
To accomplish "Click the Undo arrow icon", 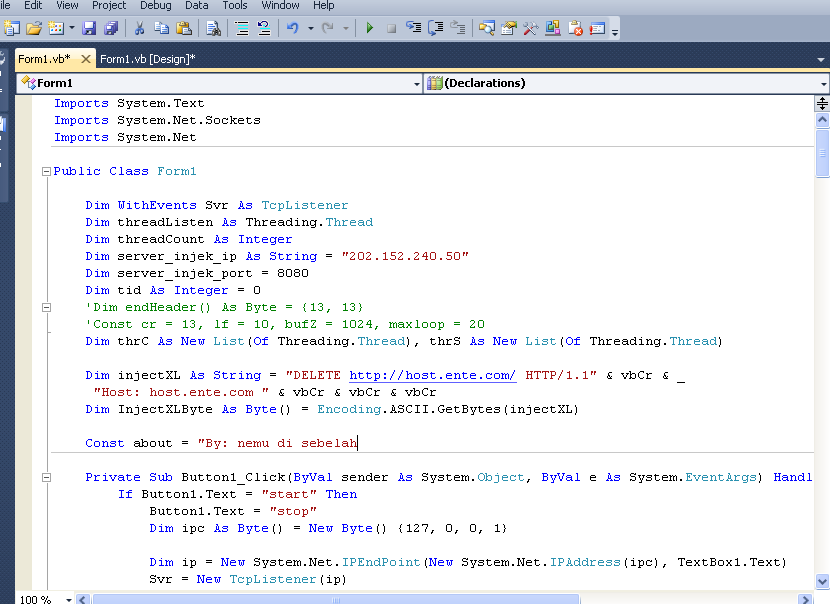I will 293,28.
